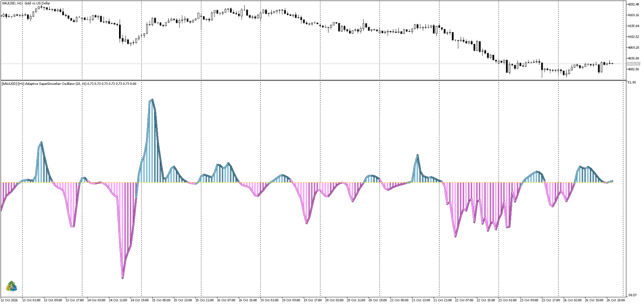
Task: Click the 4002.56 price level on scale
Action: click(633, 69)
